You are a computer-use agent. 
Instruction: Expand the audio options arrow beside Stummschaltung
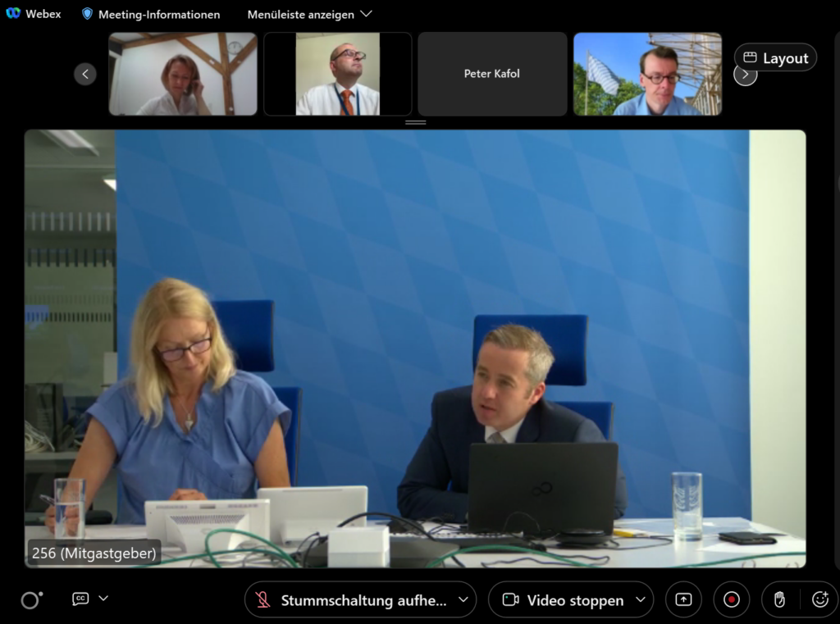point(463,600)
